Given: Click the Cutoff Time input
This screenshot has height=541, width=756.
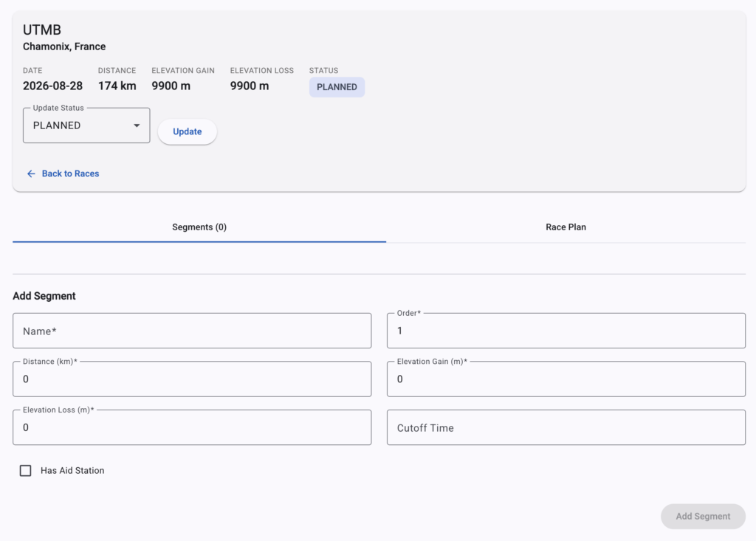Looking at the screenshot, I should pos(566,427).
